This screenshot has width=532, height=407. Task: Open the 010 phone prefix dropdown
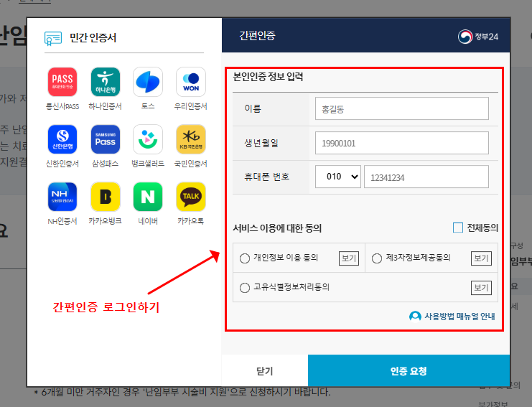tap(338, 177)
